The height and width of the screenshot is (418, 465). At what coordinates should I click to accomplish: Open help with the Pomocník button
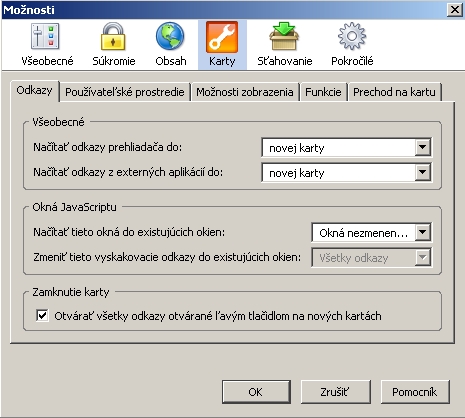415,392
